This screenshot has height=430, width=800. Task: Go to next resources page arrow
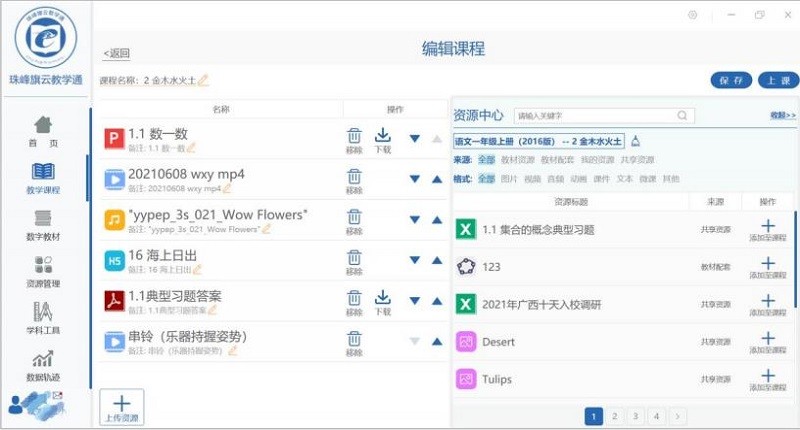pos(677,416)
